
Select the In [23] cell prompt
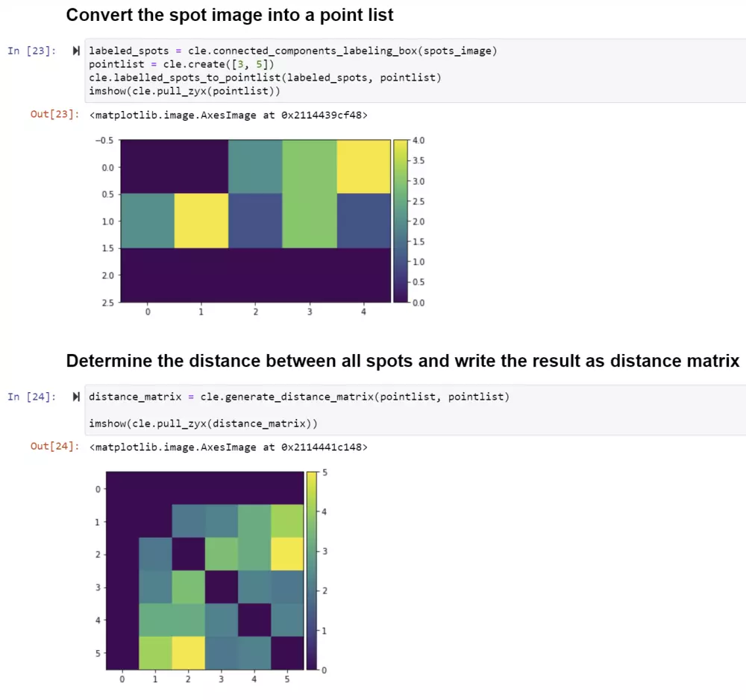pyautogui.click(x=31, y=51)
